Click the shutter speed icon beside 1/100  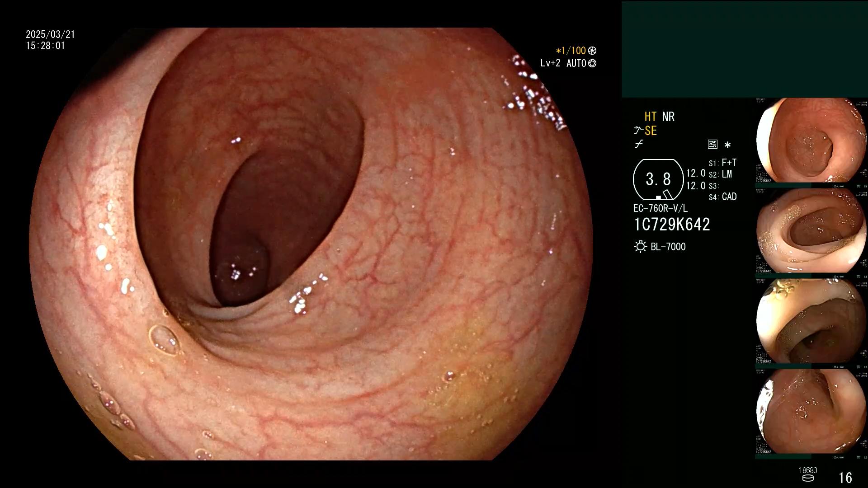point(592,51)
